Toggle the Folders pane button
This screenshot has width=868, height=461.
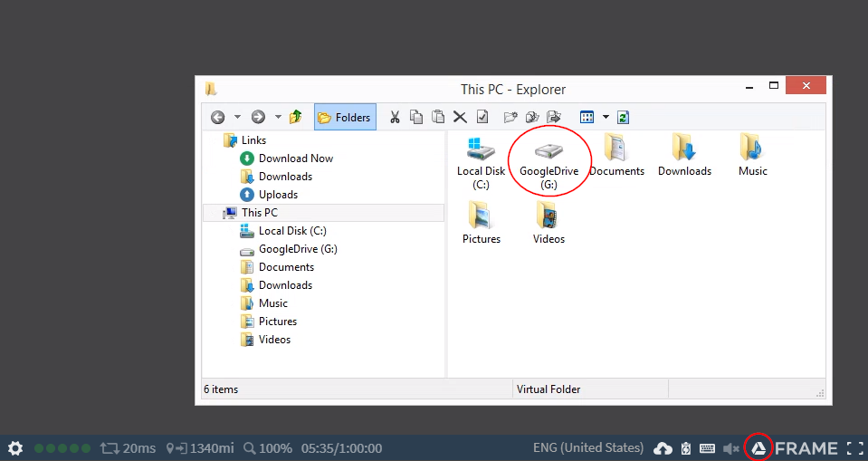click(345, 117)
